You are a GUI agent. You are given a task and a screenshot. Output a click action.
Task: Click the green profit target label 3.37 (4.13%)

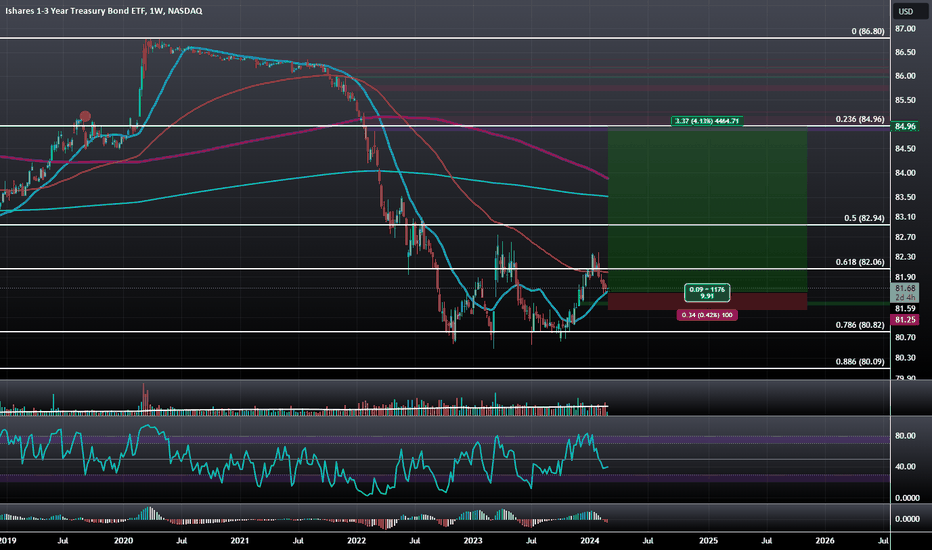707,121
